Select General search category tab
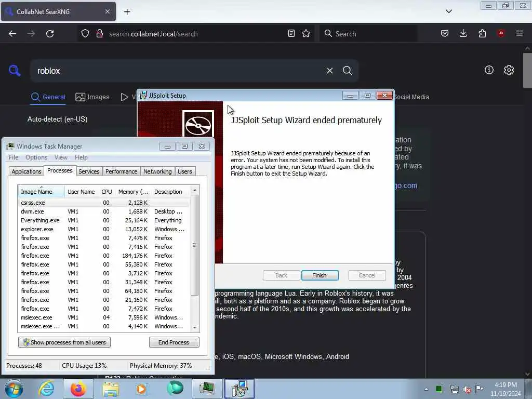This screenshot has width=532, height=399. click(48, 97)
